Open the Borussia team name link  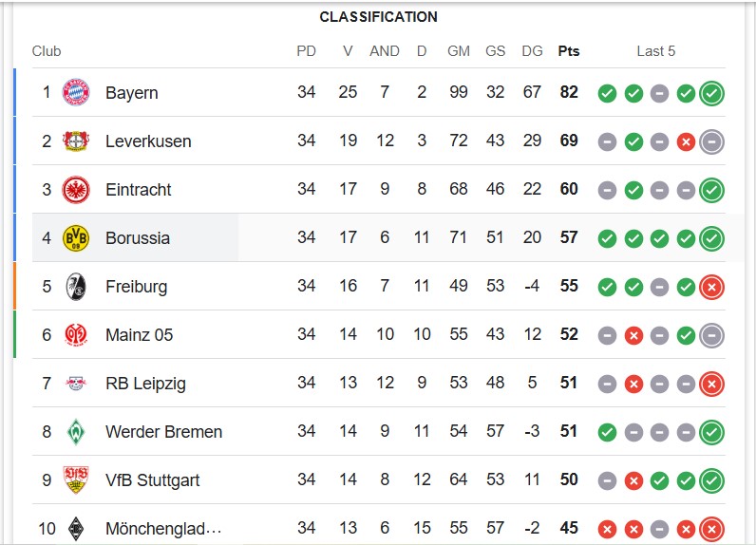(138, 238)
